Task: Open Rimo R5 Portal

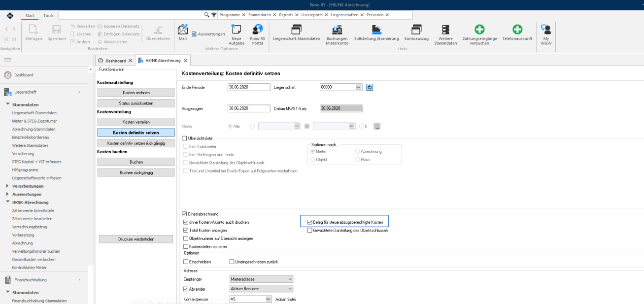Action: [x=257, y=34]
